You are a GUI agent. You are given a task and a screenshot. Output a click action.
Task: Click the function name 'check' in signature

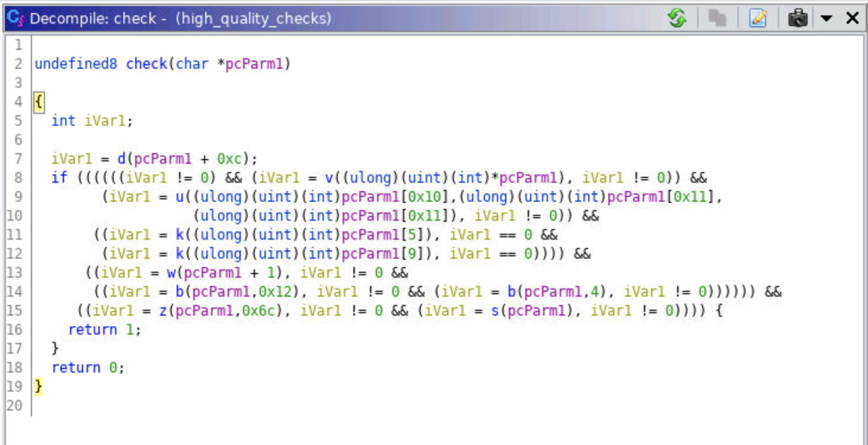(x=146, y=64)
